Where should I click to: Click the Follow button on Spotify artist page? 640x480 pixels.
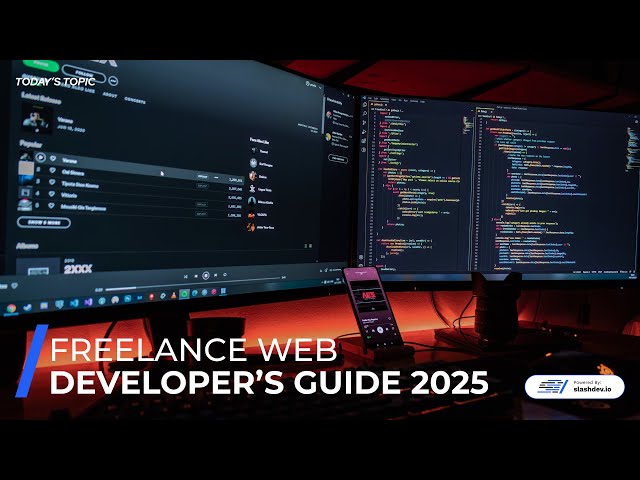(82, 73)
